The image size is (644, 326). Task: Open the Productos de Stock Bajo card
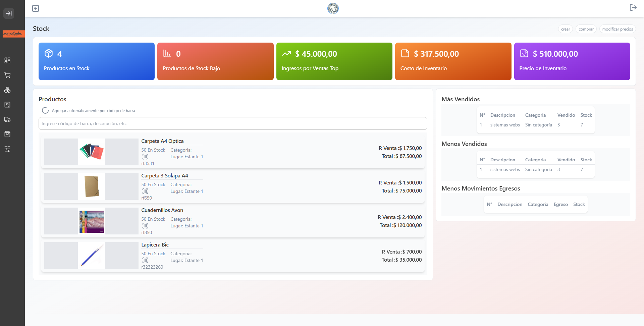tap(215, 61)
